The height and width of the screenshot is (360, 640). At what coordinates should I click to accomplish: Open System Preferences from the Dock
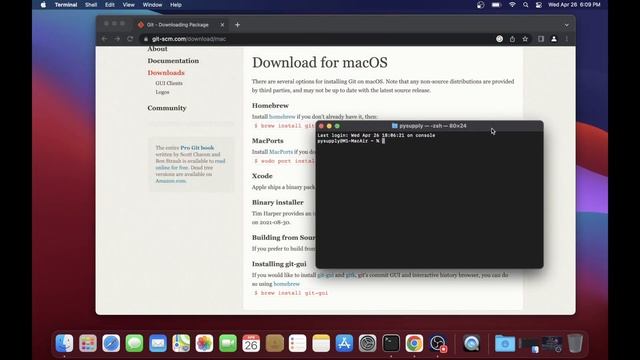click(367, 343)
